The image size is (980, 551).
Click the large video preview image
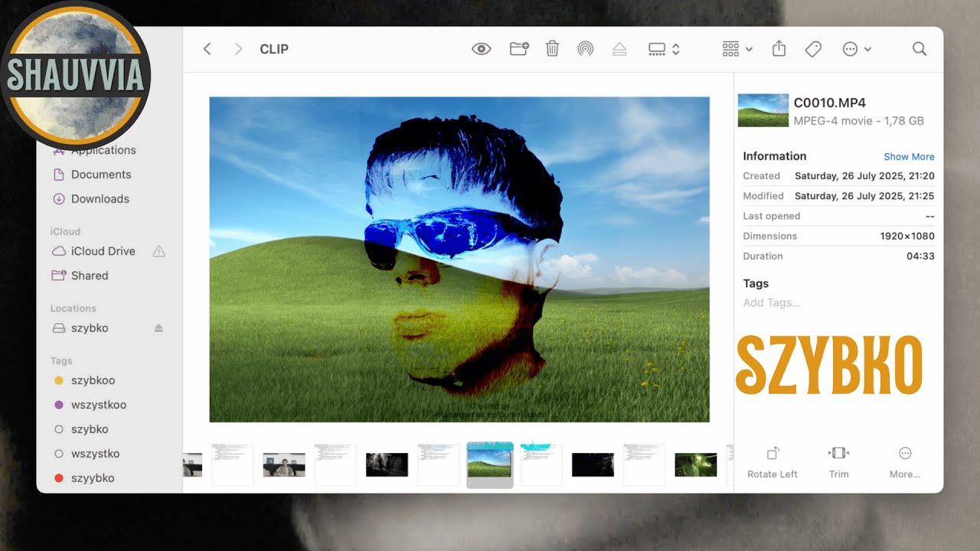(459, 259)
